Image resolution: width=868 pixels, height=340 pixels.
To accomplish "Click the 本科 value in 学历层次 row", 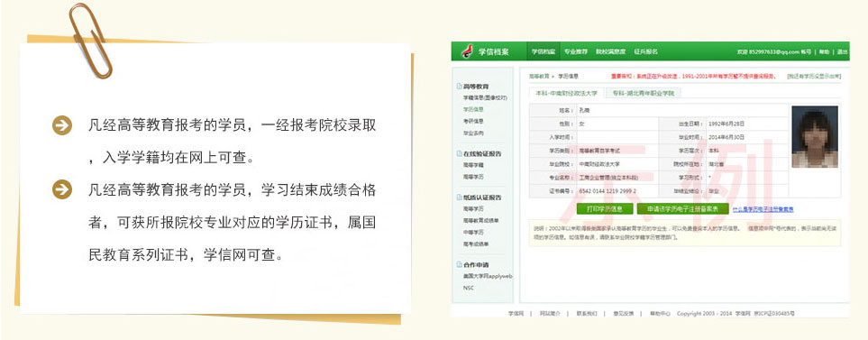I will 714,150.
